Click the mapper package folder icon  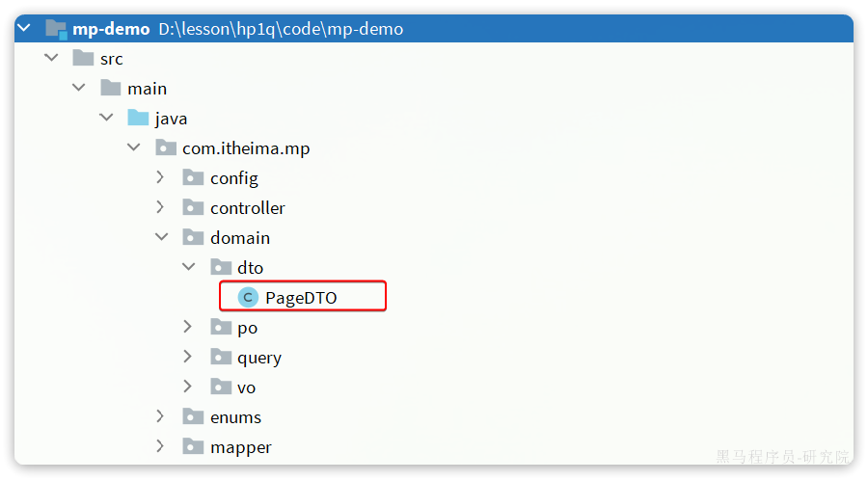pyautogui.click(x=194, y=447)
